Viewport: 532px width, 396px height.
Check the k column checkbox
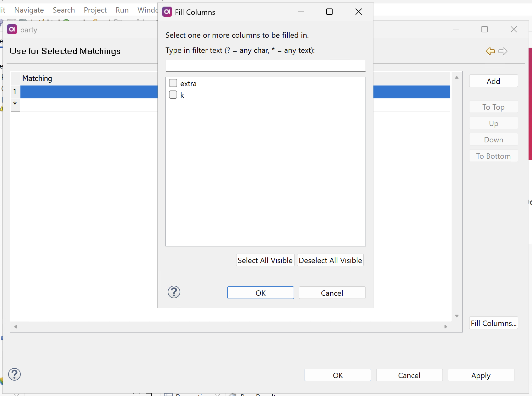coord(173,95)
